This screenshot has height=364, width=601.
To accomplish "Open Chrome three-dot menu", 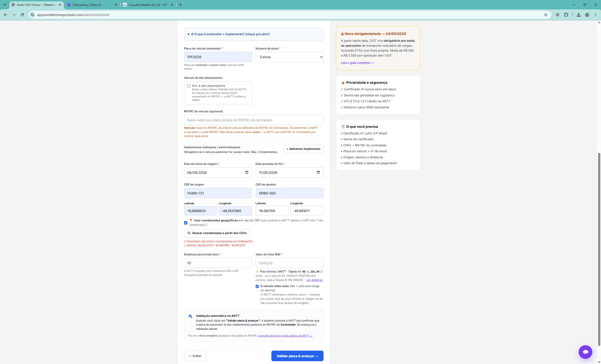I will 595,15.
